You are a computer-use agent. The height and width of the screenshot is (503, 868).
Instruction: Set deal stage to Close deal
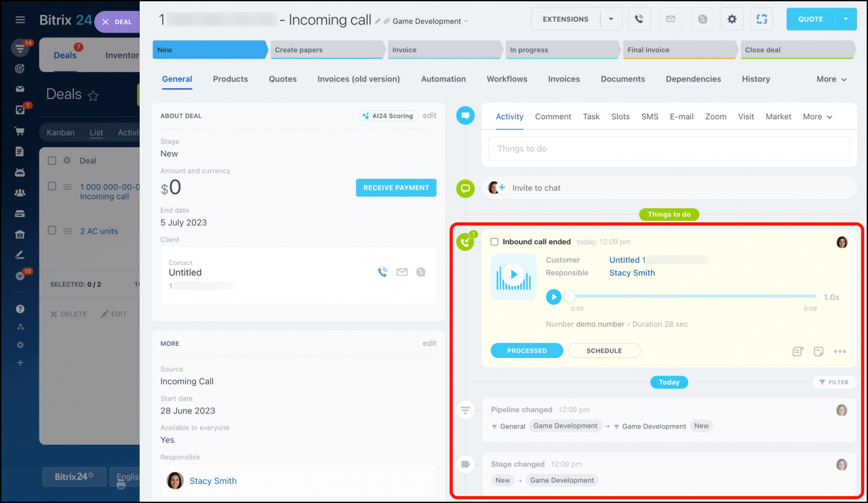pos(797,49)
